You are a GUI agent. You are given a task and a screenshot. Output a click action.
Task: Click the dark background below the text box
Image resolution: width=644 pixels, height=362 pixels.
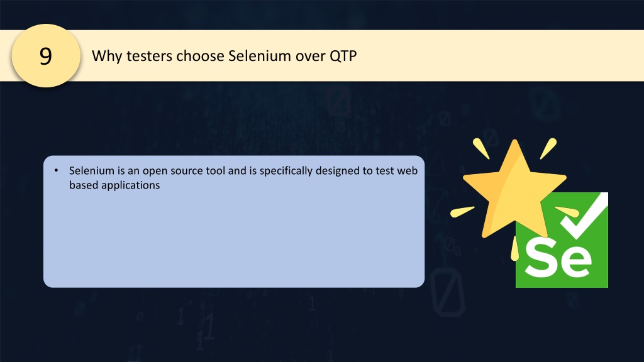pos(234,324)
